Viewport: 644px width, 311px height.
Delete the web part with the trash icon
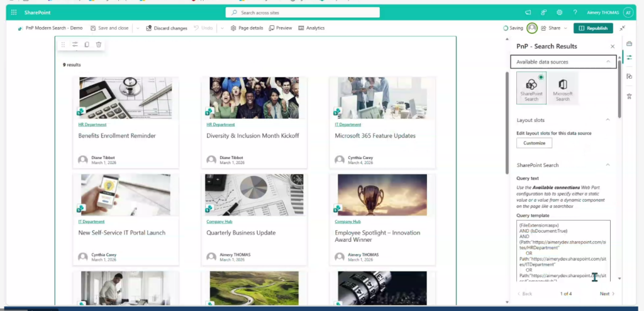pyautogui.click(x=99, y=45)
